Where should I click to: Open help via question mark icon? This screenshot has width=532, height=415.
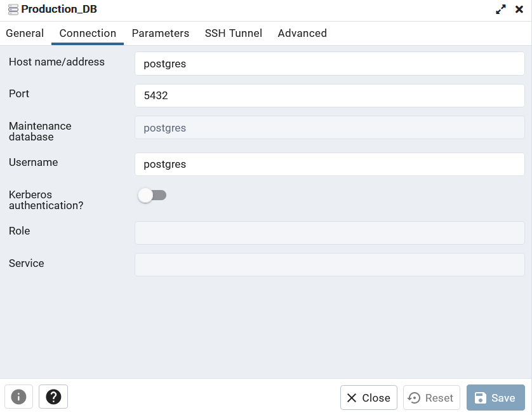tap(53, 397)
